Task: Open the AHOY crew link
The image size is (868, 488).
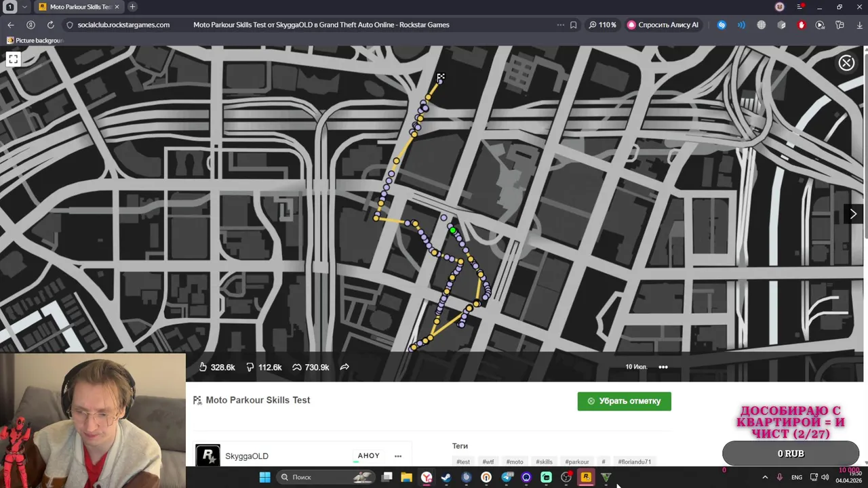Action: coord(368,455)
